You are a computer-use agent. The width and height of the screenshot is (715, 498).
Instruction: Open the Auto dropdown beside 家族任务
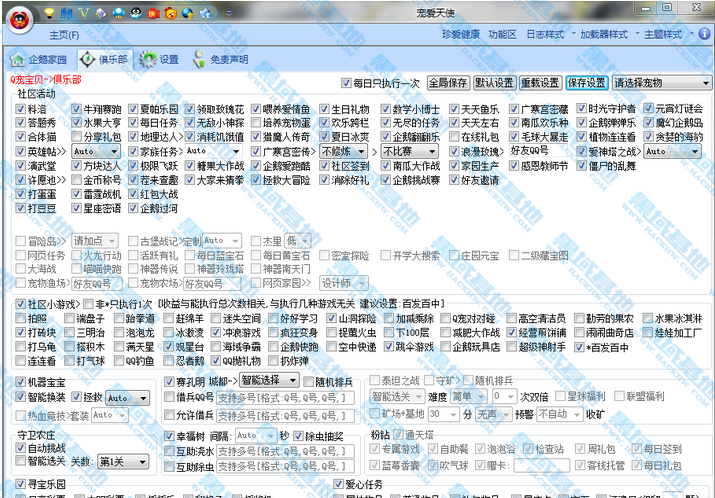(213, 151)
